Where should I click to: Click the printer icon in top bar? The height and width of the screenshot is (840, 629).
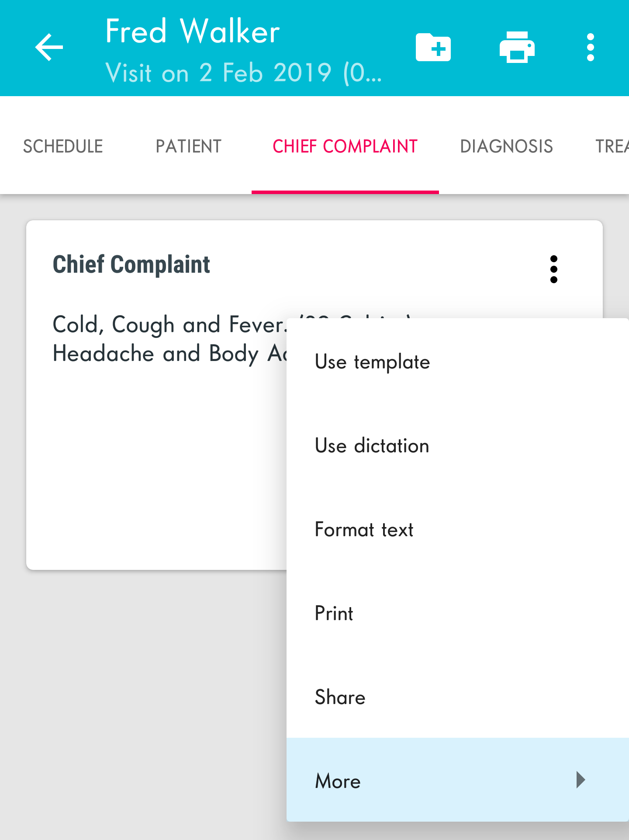(x=517, y=47)
